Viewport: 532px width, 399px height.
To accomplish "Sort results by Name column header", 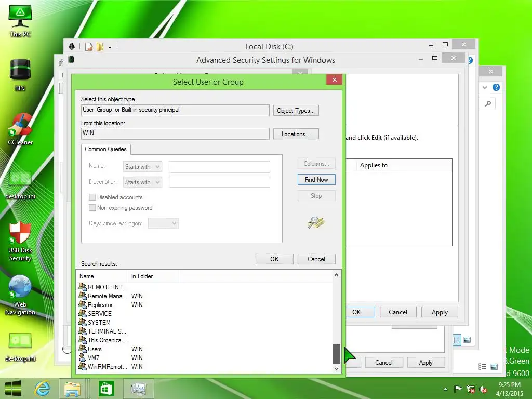I will coord(102,276).
